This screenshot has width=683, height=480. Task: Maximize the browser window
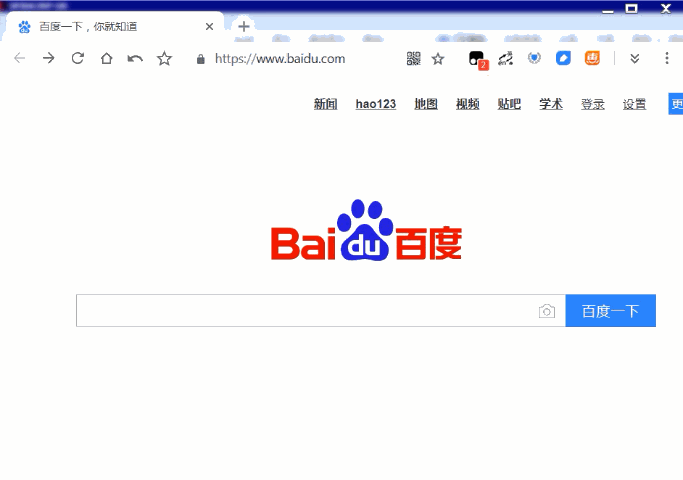(x=632, y=9)
